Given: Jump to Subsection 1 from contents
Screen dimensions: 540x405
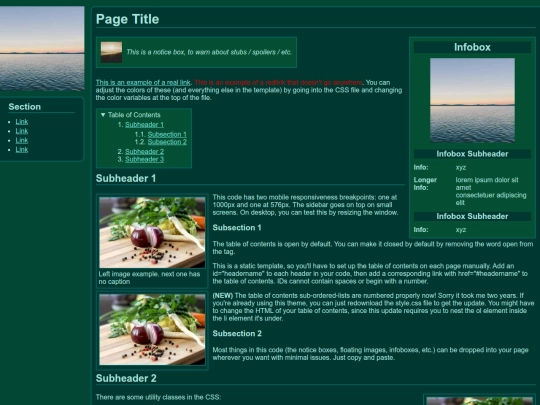Looking at the screenshot, I should [167, 134].
